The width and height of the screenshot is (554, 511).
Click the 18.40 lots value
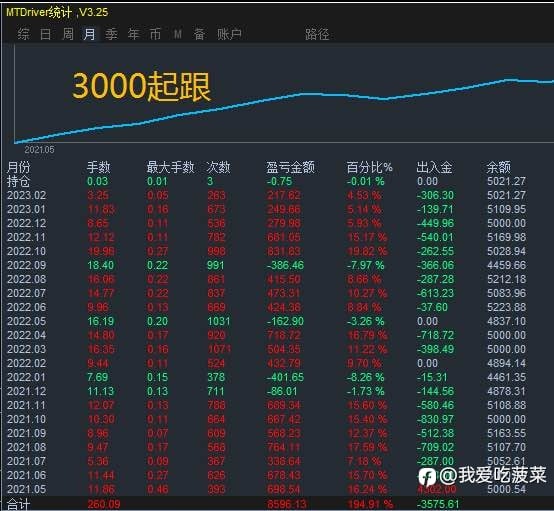pyautogui.click(x=101, y=265)
